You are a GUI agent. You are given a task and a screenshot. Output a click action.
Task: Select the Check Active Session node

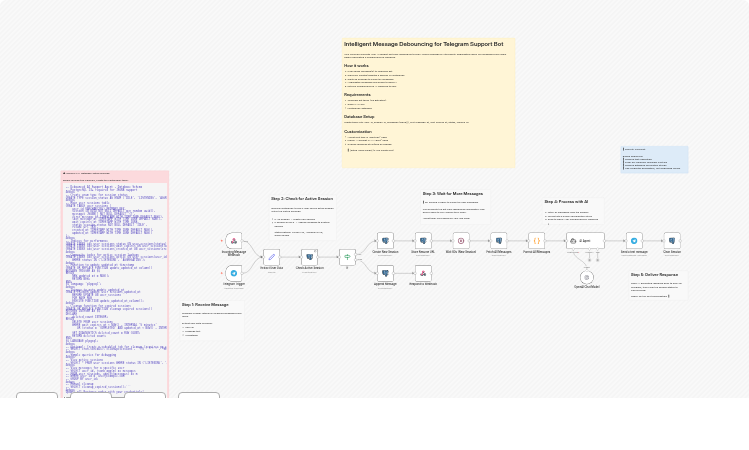coord(309,256)
